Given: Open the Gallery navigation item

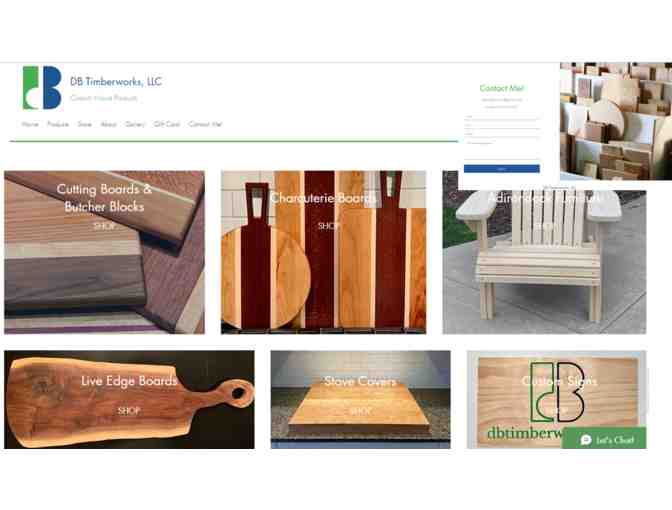Looking at the screenshot, I should click(135, 124).
